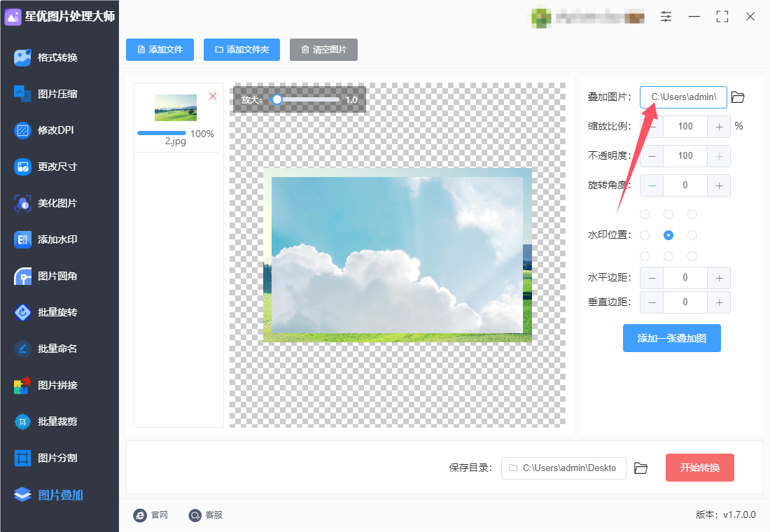Decrease 水平边距 horizontal margin
The height and width of the screenshot is (532, 770).
[x=652, y=278]
